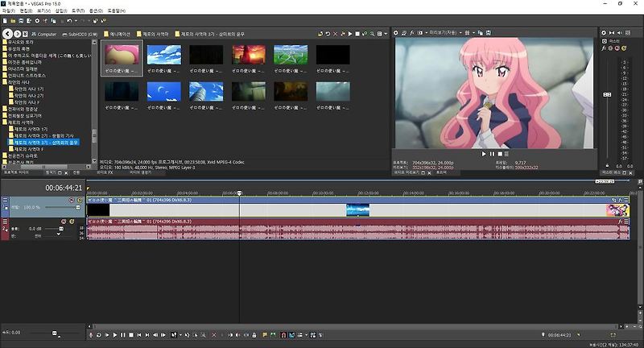Viewport: 644px width, 348px height.
Task: Open Master bus audio properties gear
Action: pos(604,32)
